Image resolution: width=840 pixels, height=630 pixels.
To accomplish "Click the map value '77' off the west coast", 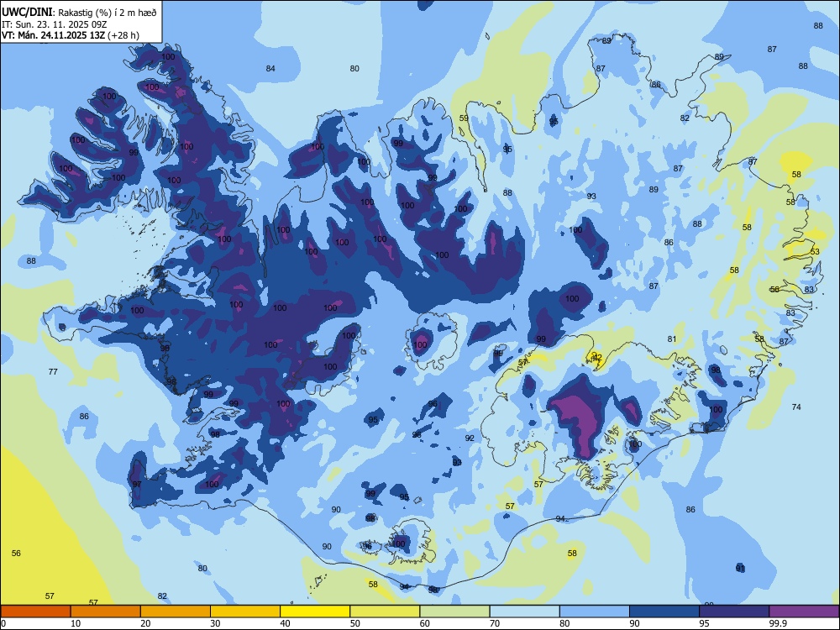I will tap(53, 372).
